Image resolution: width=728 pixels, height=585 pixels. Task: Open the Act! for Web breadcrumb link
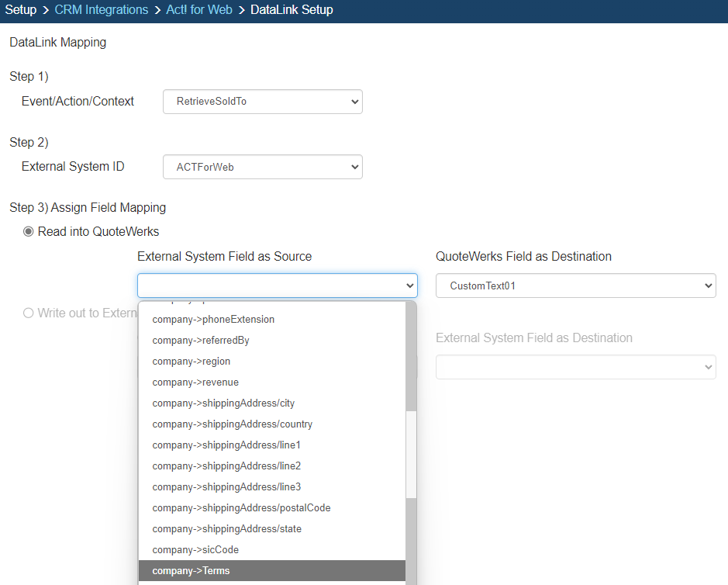198,10
